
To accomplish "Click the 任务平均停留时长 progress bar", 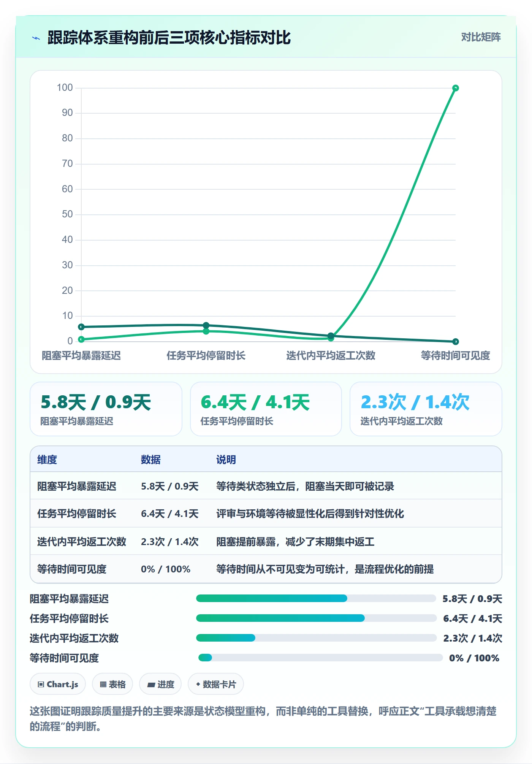I will [x=316, y=618].
